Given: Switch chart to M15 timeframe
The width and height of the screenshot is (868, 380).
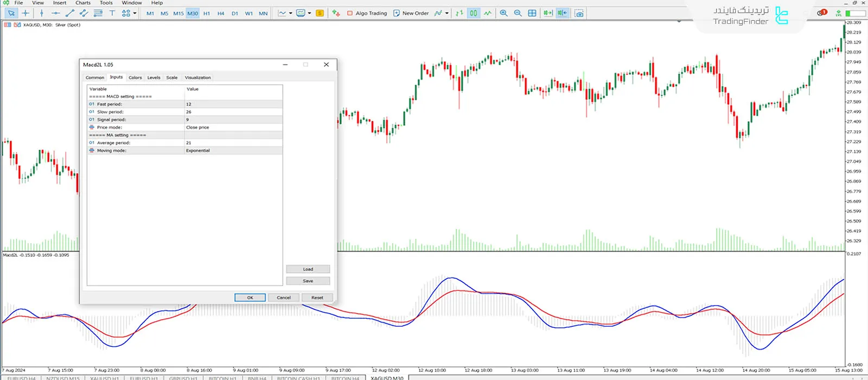Looking at the screenshot, I should coord(178,13).
